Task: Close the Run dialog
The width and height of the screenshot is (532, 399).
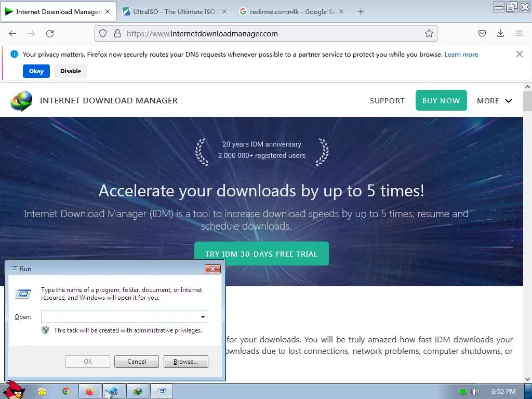Action: click(x=212, y=269)
